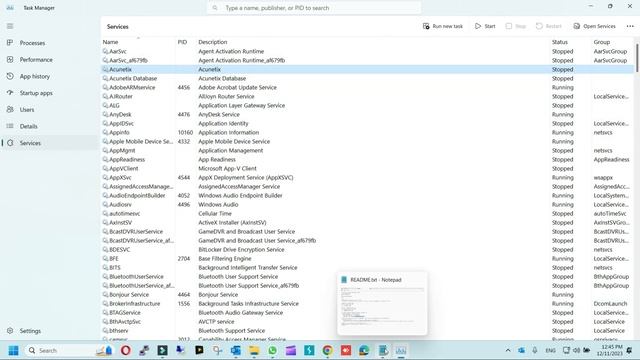The image size is (640, 360).
Task: Select the Bonjour Service row
Action: pos(367,295)
